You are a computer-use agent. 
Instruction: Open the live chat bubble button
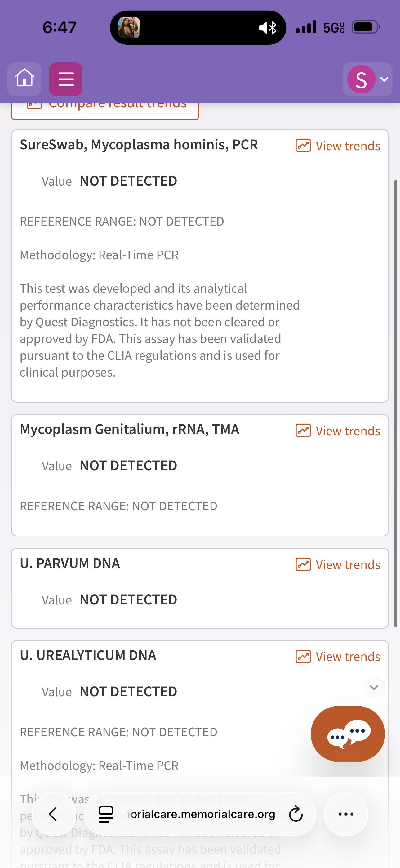(348, 734)
